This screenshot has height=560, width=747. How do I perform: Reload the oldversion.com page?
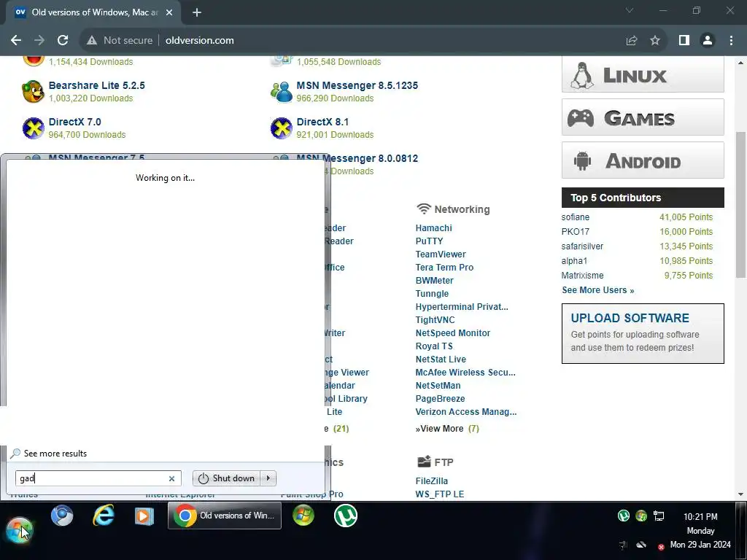tap(63, 41)
